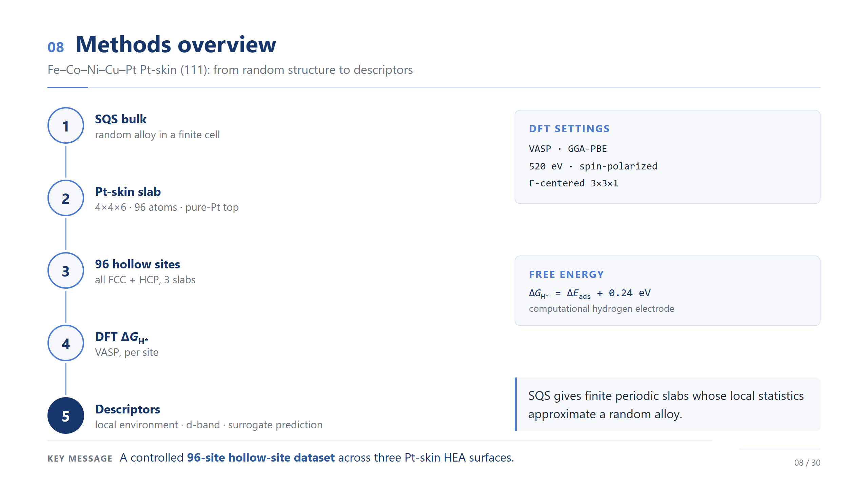Select the step 4 circle icon
This screenshot has width=868, height=488.
[66, 343]
